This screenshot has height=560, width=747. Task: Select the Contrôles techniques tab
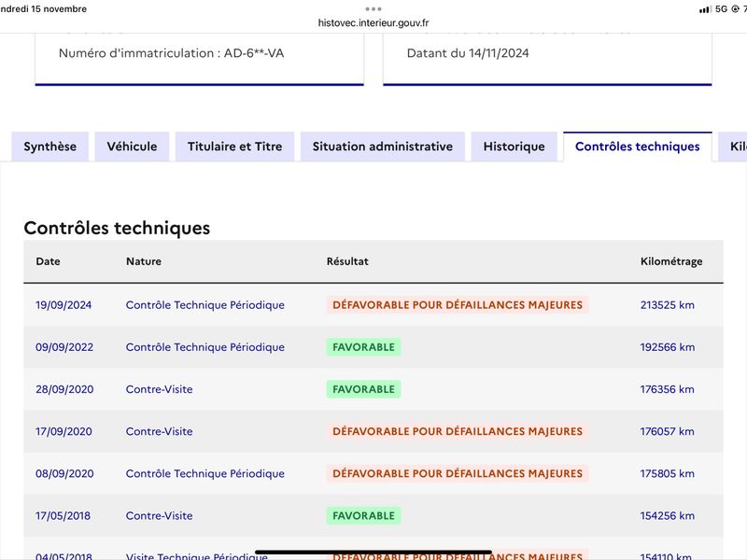[638, 147]
